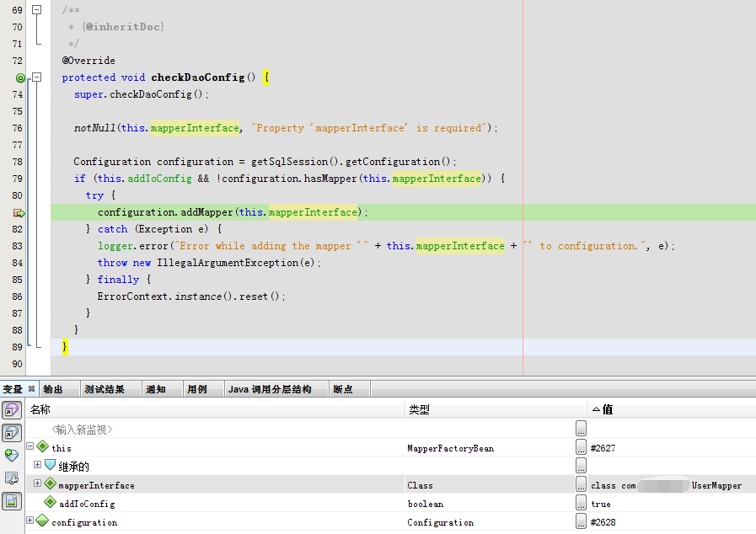756x534 pixels.
Task: Click the closing brace on line 89
Action: pos(65,347)
